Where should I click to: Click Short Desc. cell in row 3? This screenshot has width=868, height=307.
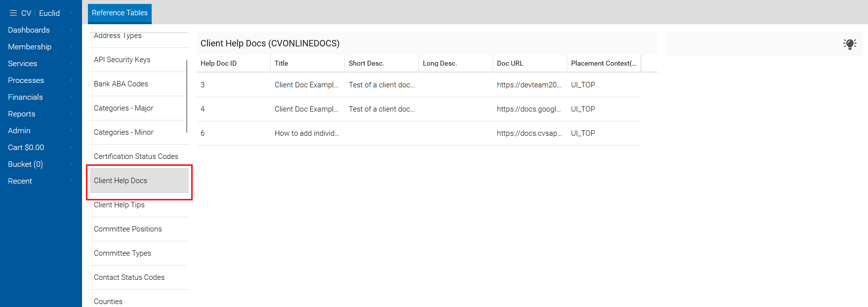381,85
